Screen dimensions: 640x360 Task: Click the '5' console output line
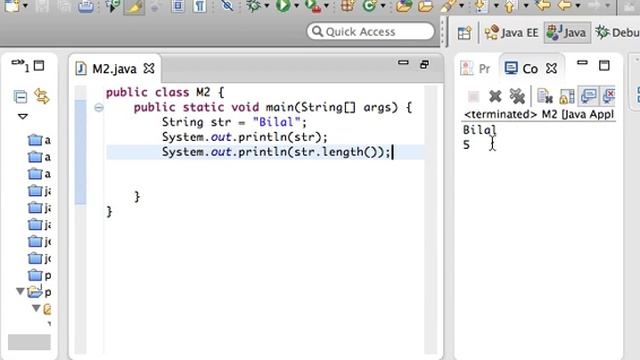click(x=466, y=145)
